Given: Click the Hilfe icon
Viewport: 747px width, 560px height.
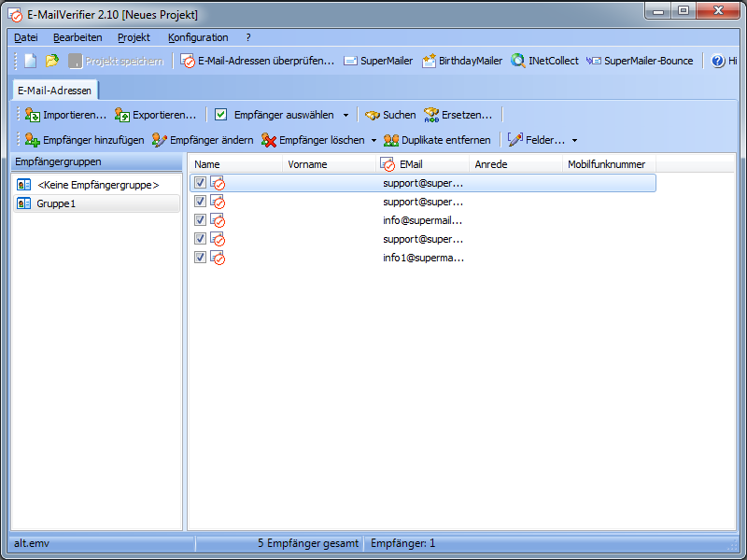Looking at the screenshot, I should point(717,61).
